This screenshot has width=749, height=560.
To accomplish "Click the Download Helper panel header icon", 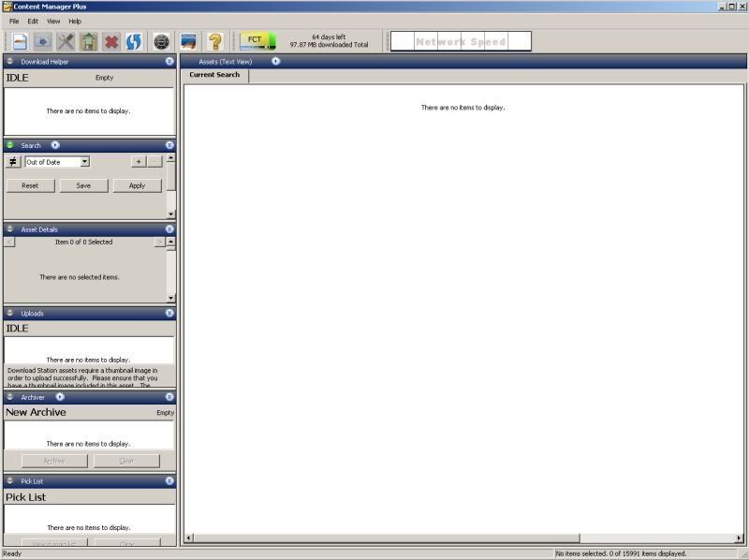I will tap(10, 61).
